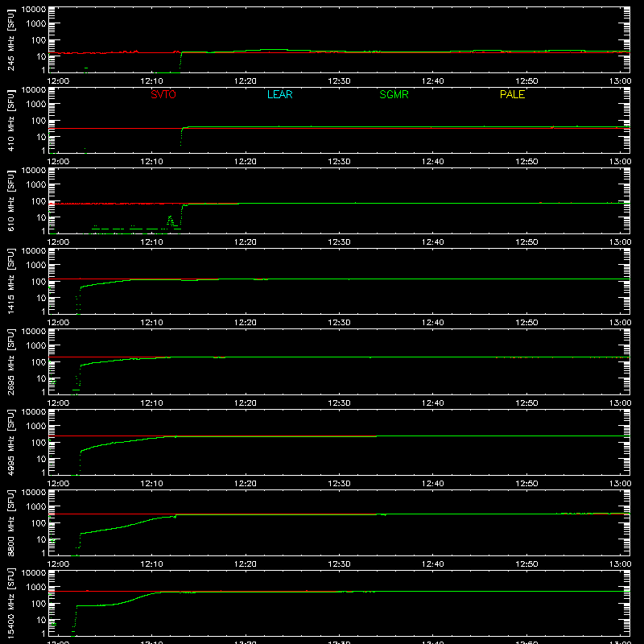The width and height of the screenshot is (644, 644).
Task: Click 12:40 time label of 610 MHz panel
Action: point(433,242)
